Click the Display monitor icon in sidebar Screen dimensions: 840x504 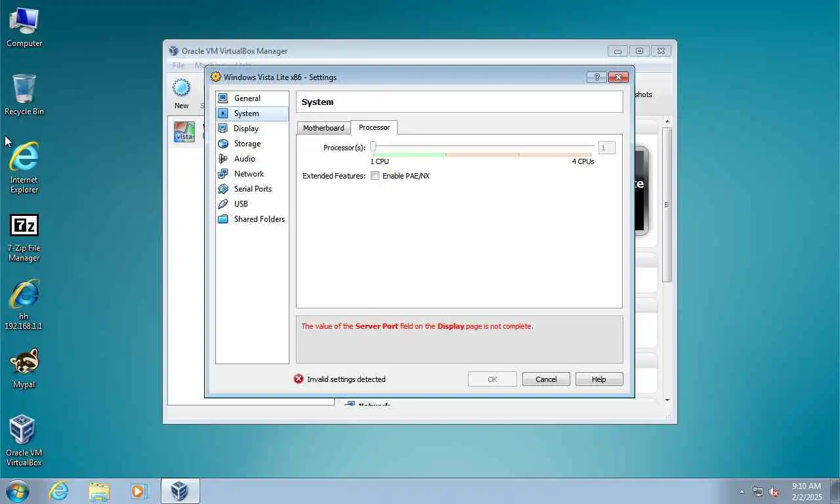pos(223,129)
